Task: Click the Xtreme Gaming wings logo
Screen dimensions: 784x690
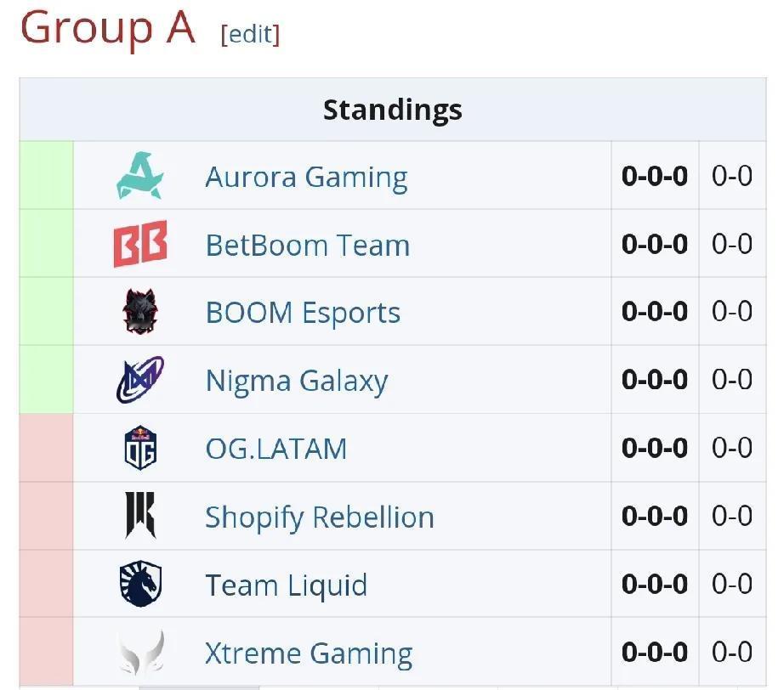Action: [x=141, y=652]
